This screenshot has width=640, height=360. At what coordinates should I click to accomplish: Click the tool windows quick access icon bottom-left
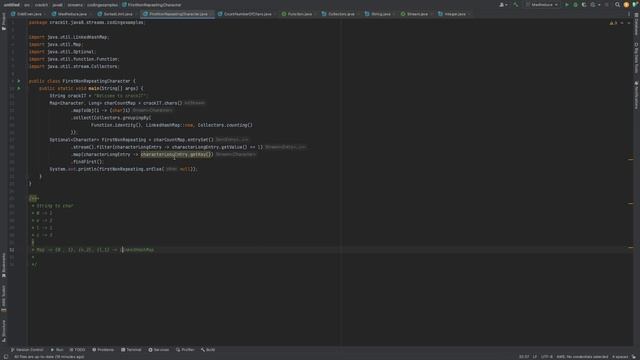[x=6, y=357]
